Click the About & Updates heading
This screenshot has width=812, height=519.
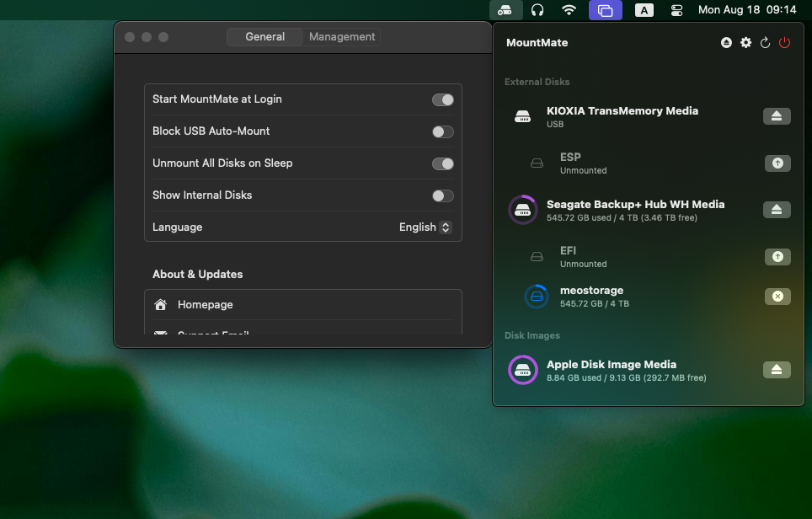coord(197,274)
